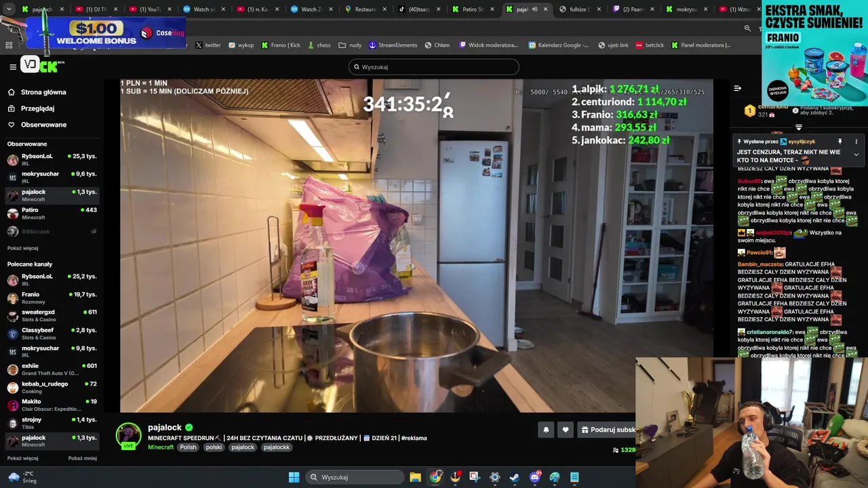Click the pajalock channel name heading

pyautogui.click(x=165, y=427)
